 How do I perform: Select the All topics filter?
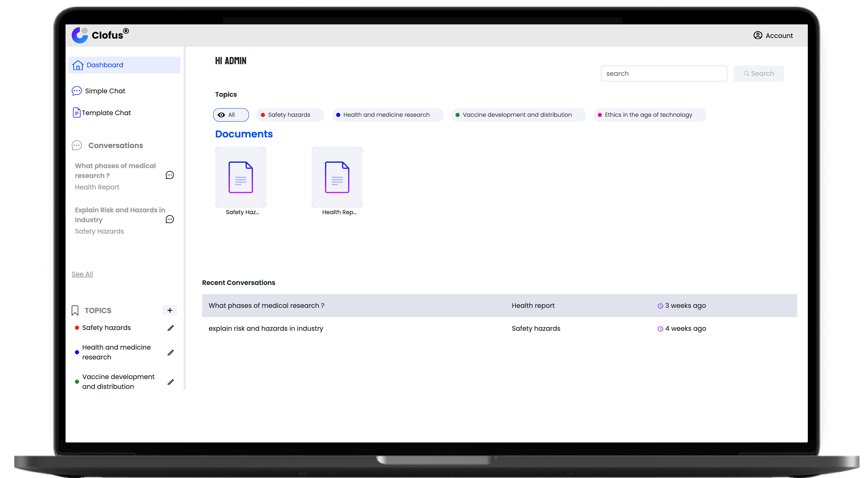point(231,115)
